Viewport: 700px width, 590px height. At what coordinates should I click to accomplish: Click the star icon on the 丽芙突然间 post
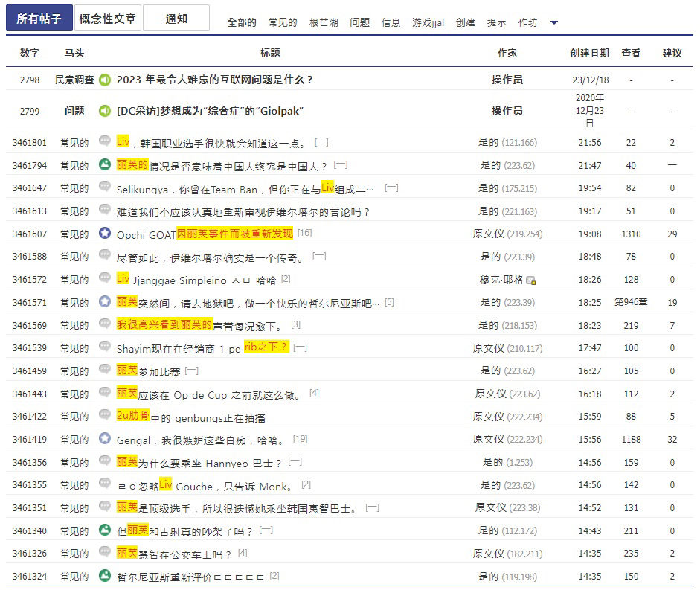(x=104, y=302)
